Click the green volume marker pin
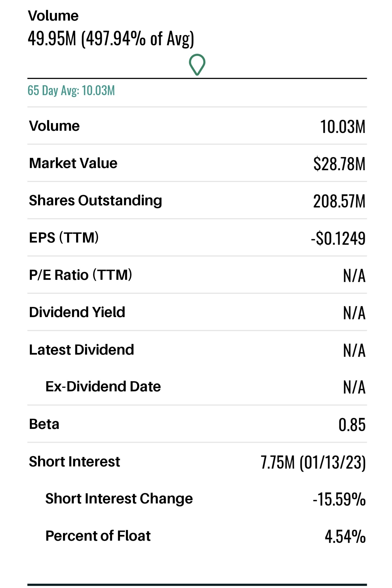Image resolution: width=392 pixels, height=588 pixels. 197,64
